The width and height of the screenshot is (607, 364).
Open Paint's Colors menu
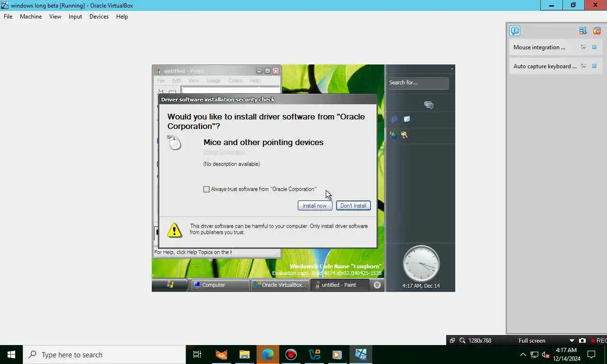pyautogui.click(x=235, y=81)
